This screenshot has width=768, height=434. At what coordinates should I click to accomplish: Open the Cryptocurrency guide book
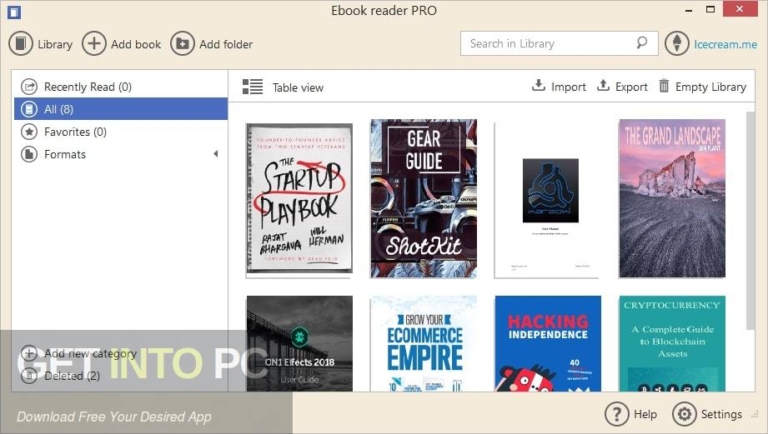pos(672,343)
